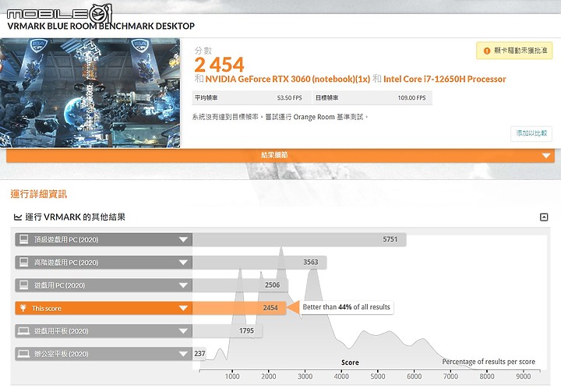Click the 5751 score bar value

390,239
